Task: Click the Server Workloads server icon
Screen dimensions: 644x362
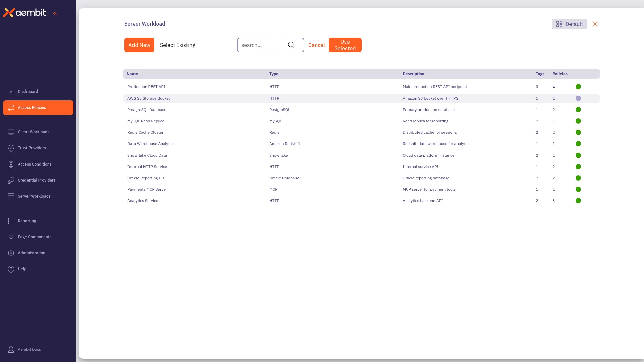Action: 11,196
